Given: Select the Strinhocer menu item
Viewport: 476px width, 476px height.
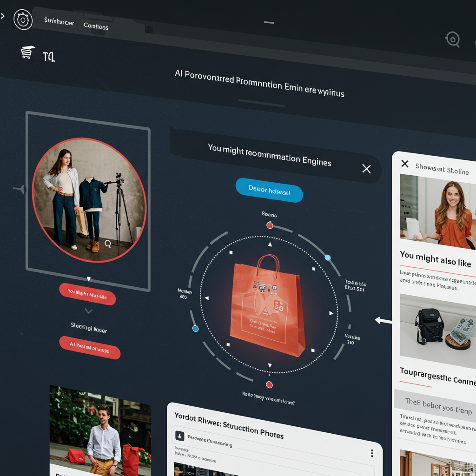Looking at the screenshot, I should [58, 22].
